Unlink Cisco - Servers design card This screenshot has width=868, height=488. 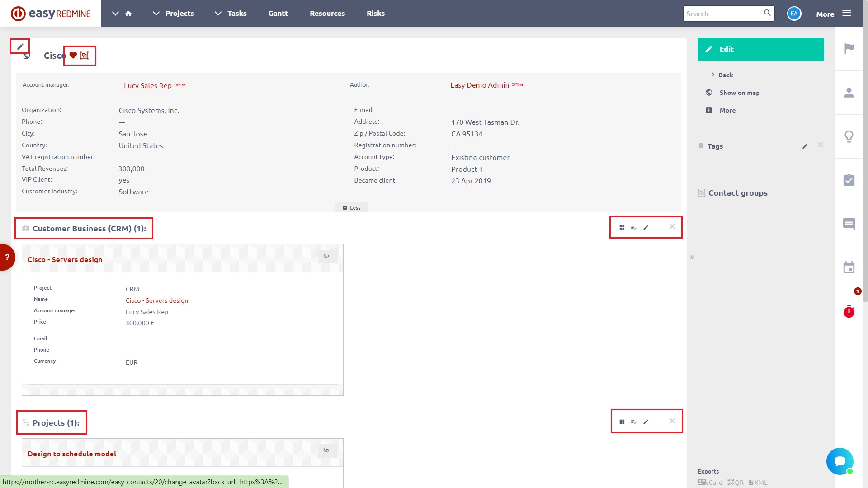click(x=326, y=256)
